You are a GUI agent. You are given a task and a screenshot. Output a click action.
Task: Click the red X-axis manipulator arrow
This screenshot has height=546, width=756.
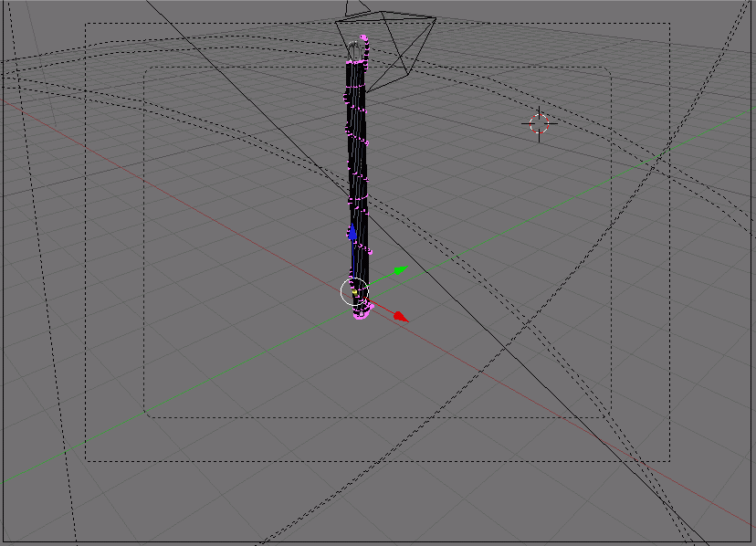click(401, 317)
